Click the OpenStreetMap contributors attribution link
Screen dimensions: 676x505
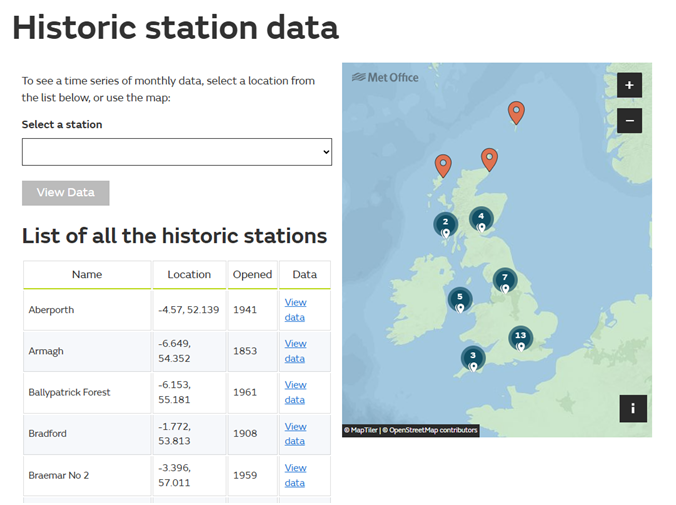click(432, 431)
